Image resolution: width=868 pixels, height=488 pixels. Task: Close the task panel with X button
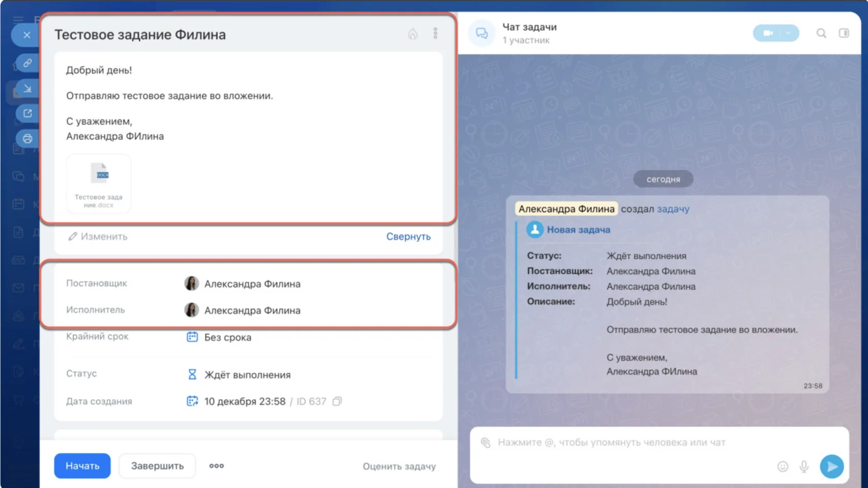26,35
